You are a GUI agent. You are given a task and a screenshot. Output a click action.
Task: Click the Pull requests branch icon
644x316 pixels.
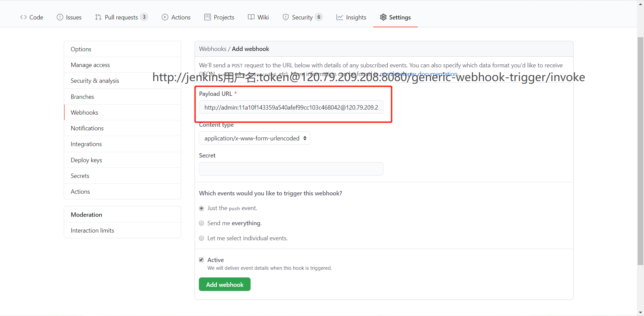click(x=98, y=17)
